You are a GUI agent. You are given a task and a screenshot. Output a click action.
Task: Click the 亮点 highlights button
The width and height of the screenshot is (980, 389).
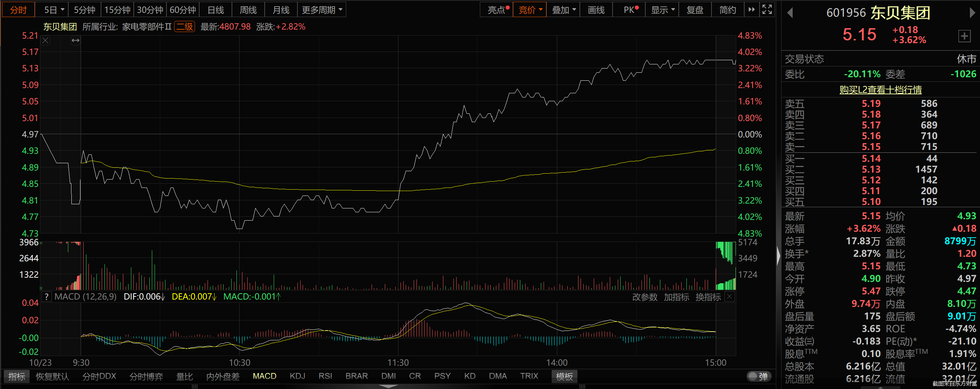pos(497,9)
